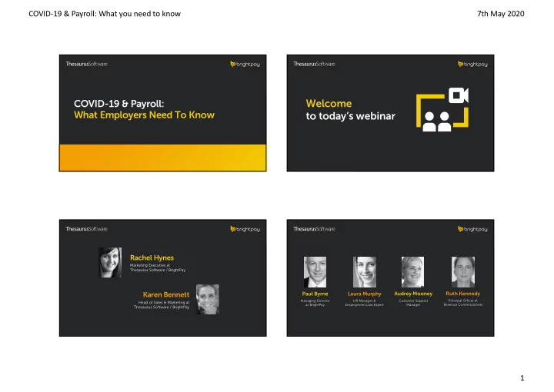Select Karen Bennett's 'Head of Sales & Marketing' title
This screenshot has height=392, width=554.
[x=162, y=305]
